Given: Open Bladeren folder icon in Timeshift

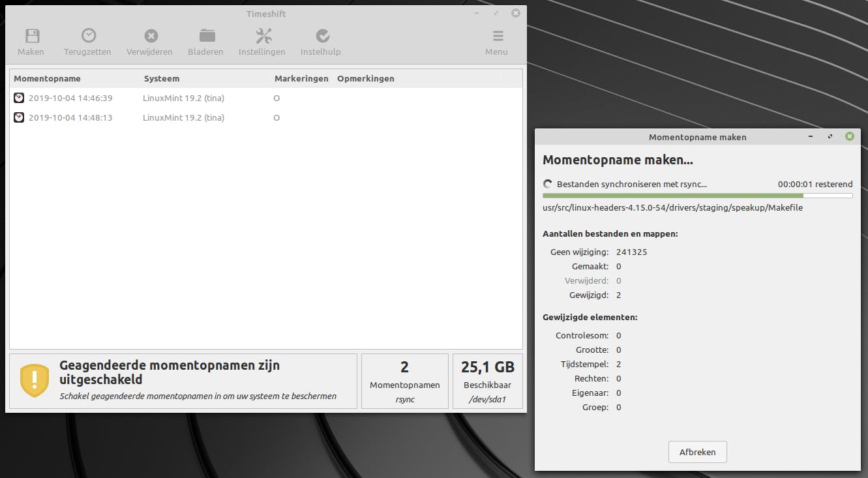Looking at the screenshot, I should click(207, 35).
